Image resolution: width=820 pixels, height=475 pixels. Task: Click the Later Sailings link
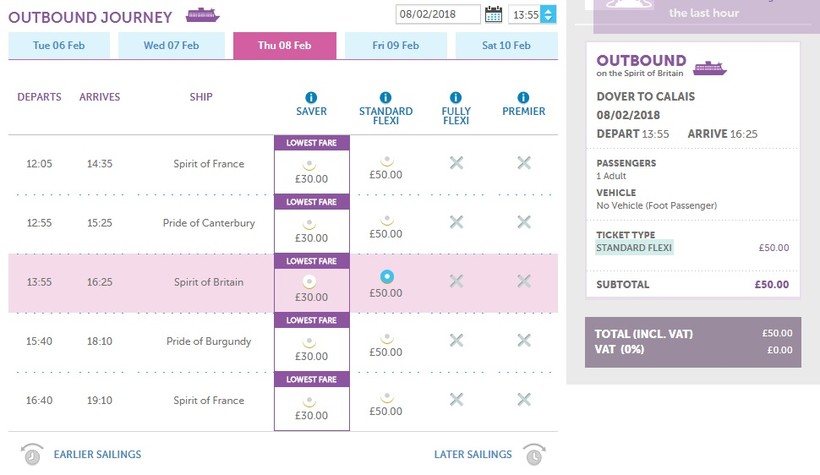point(473,455)
